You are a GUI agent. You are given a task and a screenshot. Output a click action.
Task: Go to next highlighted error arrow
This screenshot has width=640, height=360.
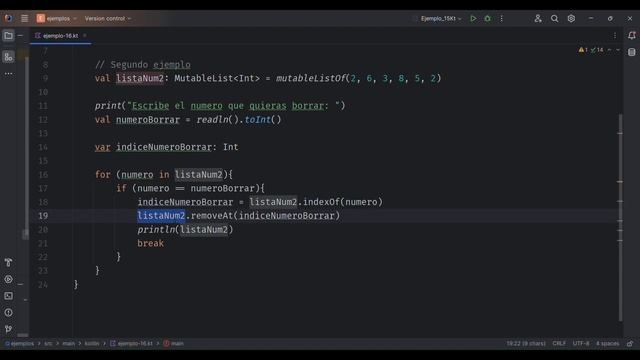(618, 50)
